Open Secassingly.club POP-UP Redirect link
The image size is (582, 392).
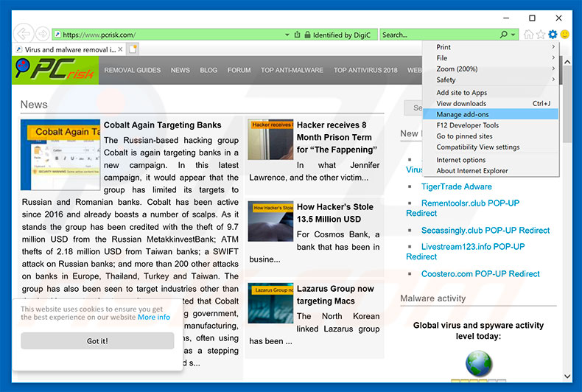pyautogui.click(x=485, y=230)
